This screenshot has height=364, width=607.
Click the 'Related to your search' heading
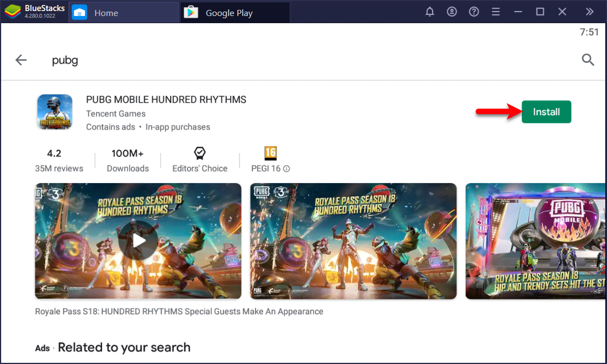[x=124, y=347]
